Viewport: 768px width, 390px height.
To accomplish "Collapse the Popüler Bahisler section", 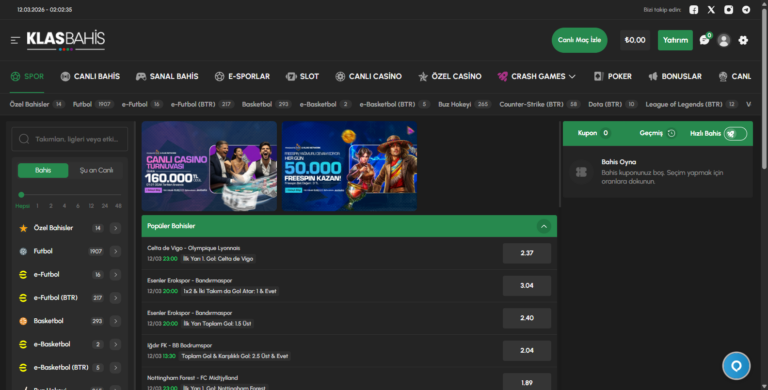I will coord(543,226).
